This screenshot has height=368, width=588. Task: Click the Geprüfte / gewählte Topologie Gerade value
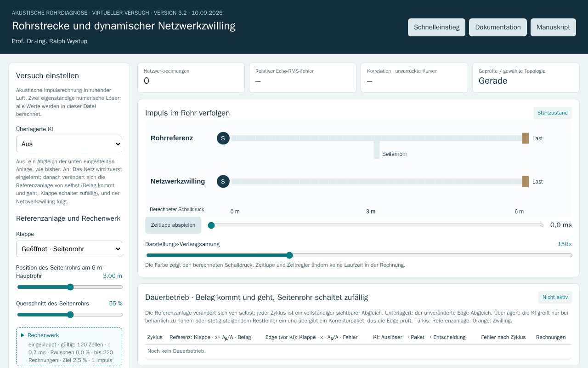pos(493,81)
